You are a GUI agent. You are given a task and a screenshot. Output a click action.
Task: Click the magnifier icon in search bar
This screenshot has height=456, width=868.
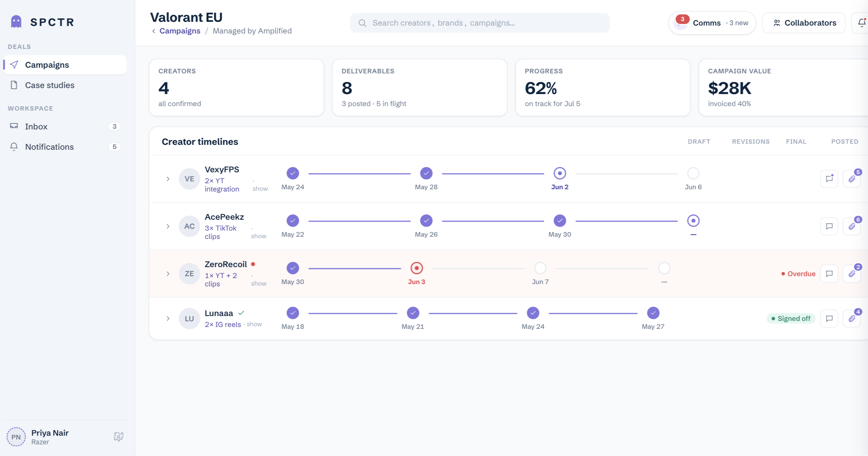(362, 23)
